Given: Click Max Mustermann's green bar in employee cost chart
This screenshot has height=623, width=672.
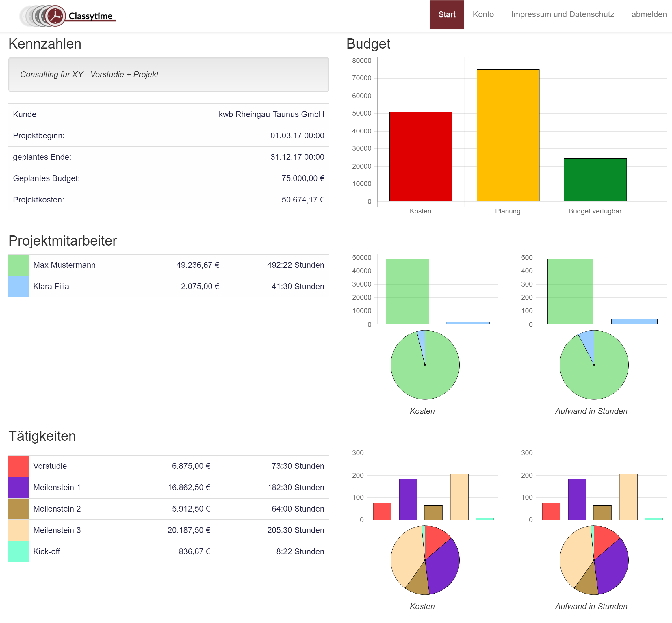Looking at the screenshot, I should pos(407,292).
